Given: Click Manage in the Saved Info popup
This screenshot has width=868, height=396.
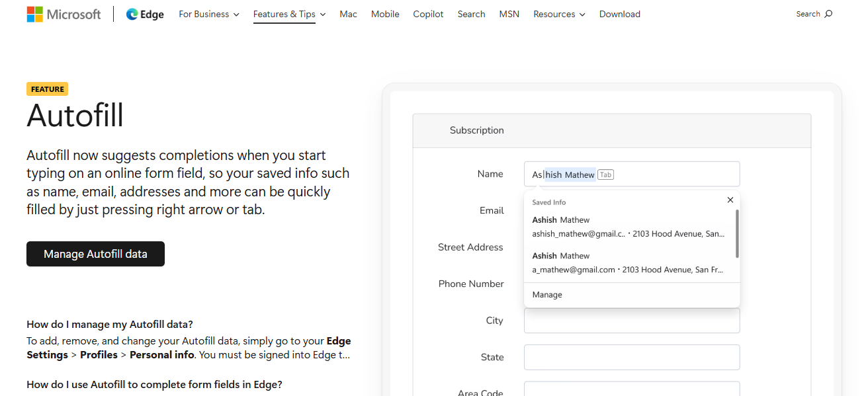Looking at the screenshot, I should point(547,295).
